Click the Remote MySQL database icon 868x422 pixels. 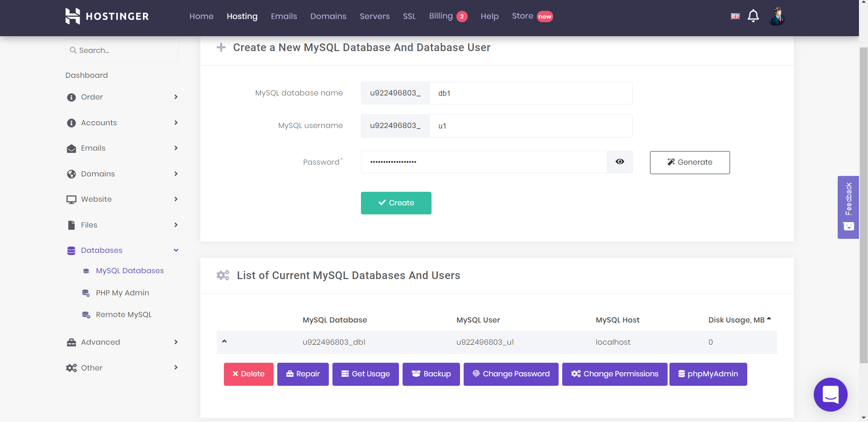(86, 315)
